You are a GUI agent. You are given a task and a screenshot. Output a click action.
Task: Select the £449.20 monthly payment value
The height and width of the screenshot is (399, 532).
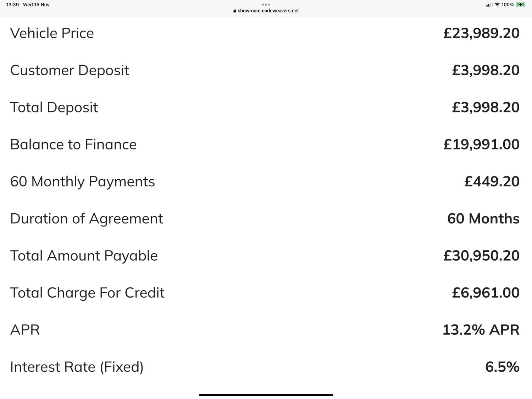coord(492,181)
